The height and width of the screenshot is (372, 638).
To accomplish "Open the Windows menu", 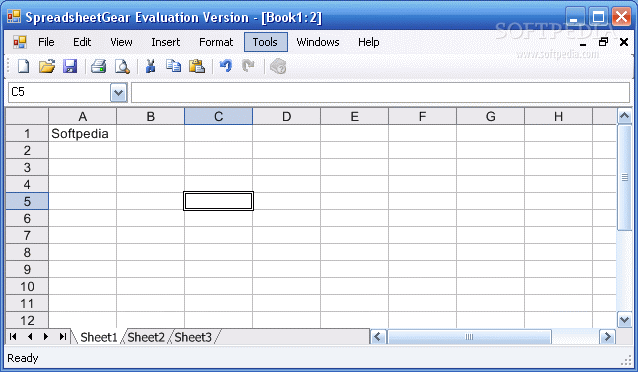I will (318, 42).
